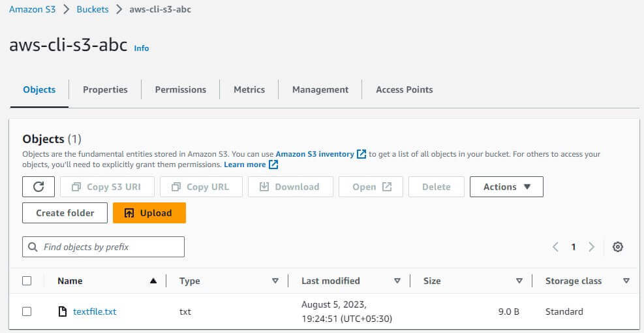Click the external link icon beside Learn more
Screen dimensions: 644x333
click(x=273, y=165)
